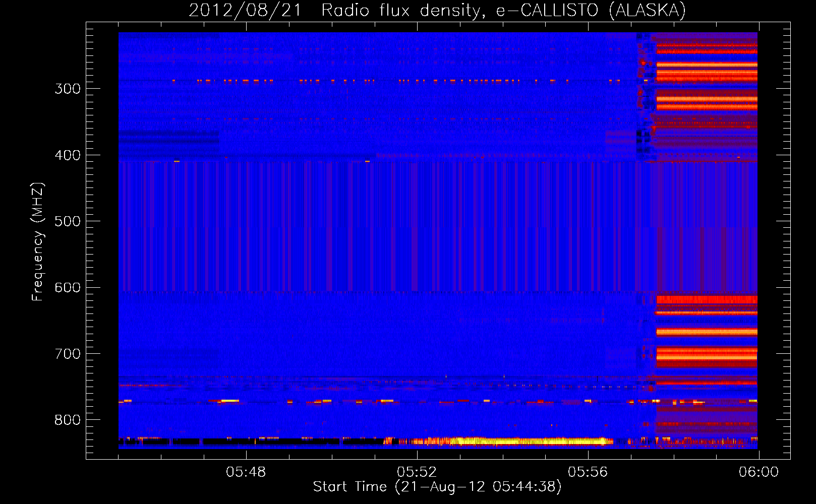Click the 300 frequency tick label
The width and height of the screenshot is (816, 504).
(x=68, y=89)
